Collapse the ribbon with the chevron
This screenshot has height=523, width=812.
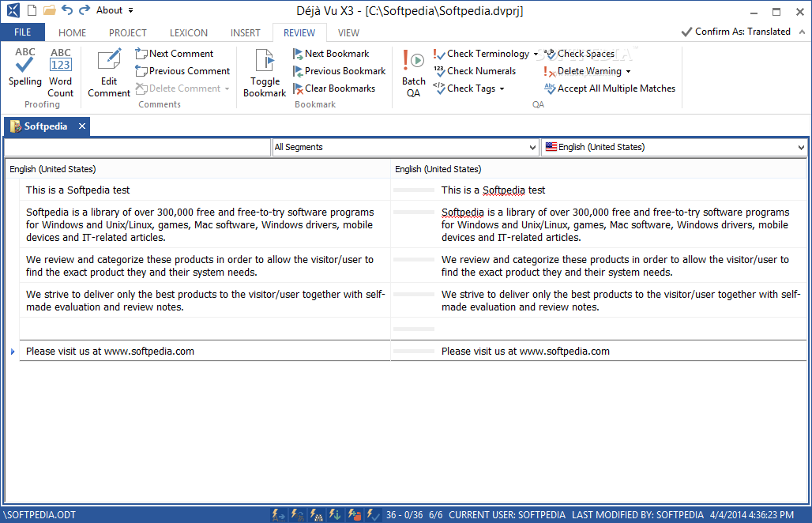(x=803, y=32)
